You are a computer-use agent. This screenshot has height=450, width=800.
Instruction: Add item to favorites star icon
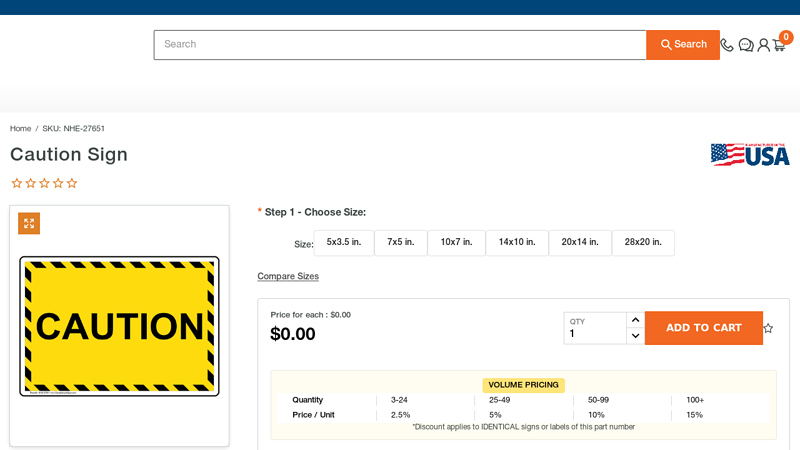click(768, 328)
